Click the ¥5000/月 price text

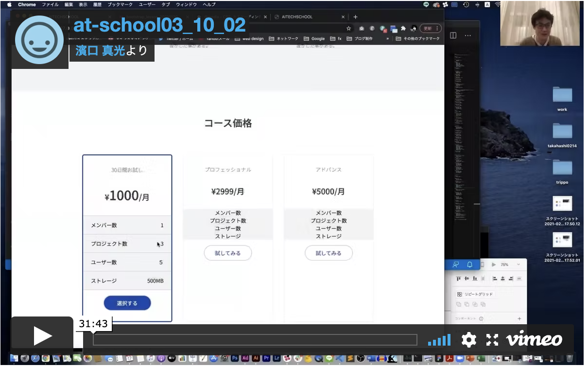click(329, 191)
